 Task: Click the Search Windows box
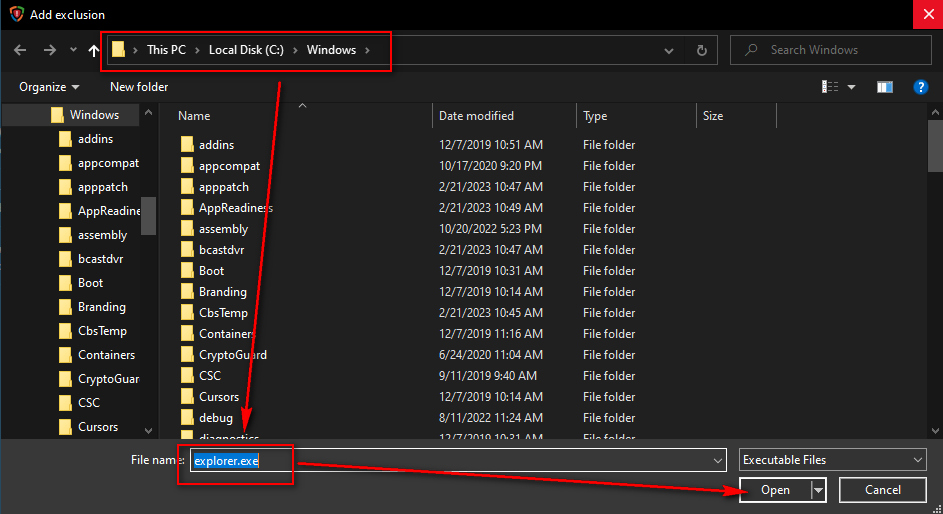pyautogui.click(x=831, y=50)
